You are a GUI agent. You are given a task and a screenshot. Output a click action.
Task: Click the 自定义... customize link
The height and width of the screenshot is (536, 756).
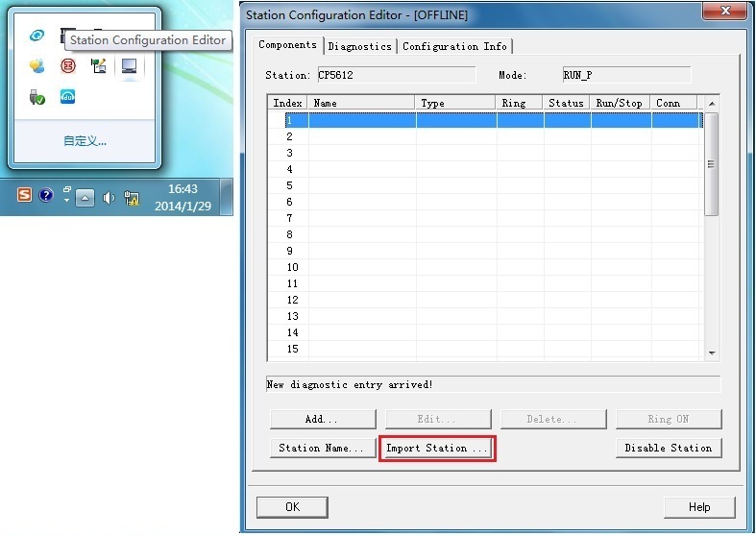coord(85,141)
